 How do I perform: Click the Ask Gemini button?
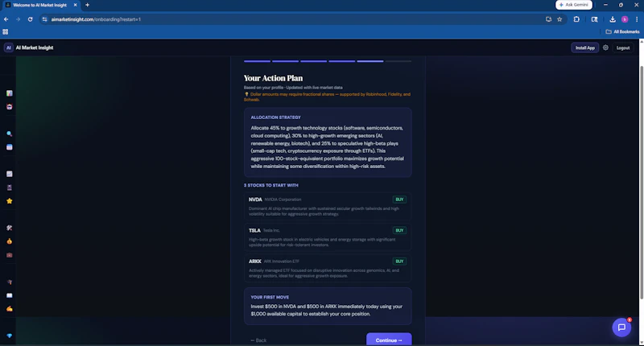click(574, 5)
